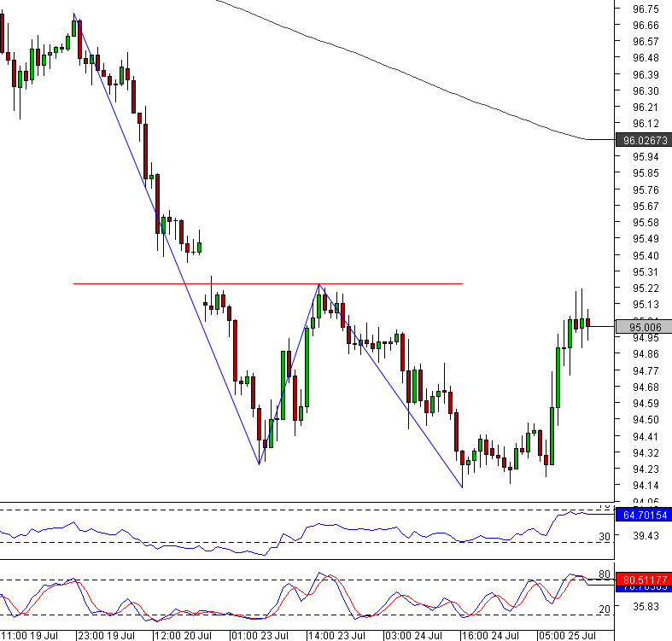672x641 pixels.
Task: Click the 94.14 price axis label
Action: point(645,485)
